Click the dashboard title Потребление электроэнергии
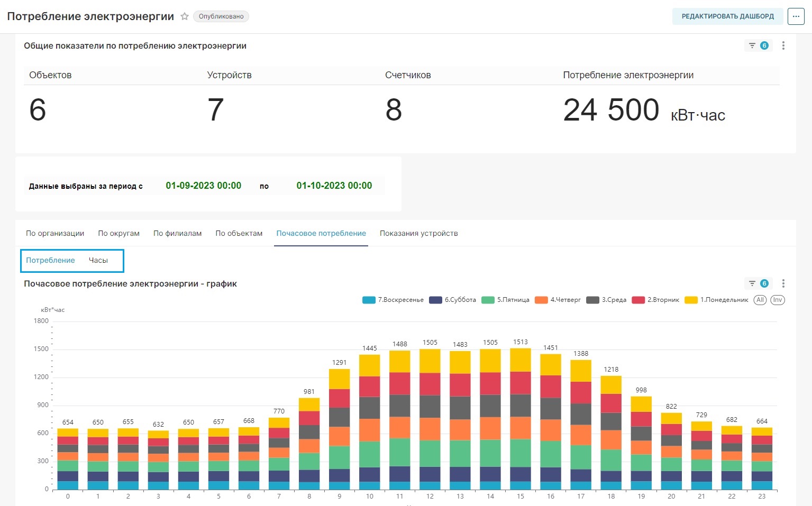 click(90, 16)
